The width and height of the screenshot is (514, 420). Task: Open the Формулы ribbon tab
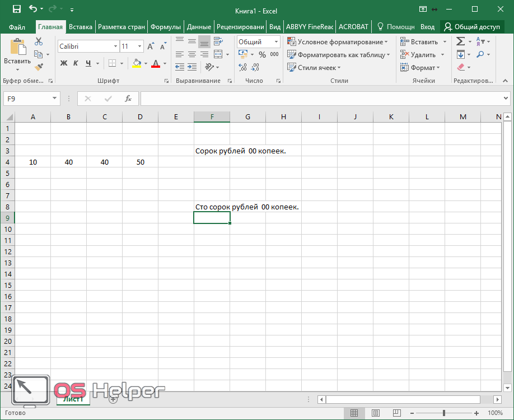(165, 26)
